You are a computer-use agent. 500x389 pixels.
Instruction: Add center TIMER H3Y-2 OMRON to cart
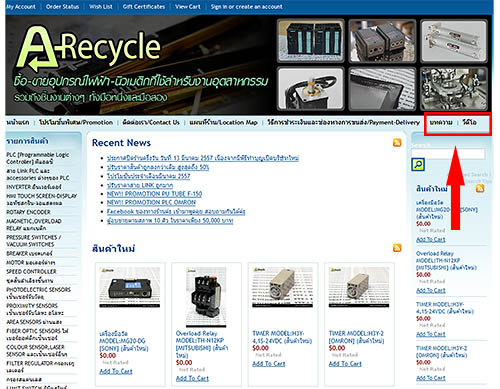[x=345, y=364]
